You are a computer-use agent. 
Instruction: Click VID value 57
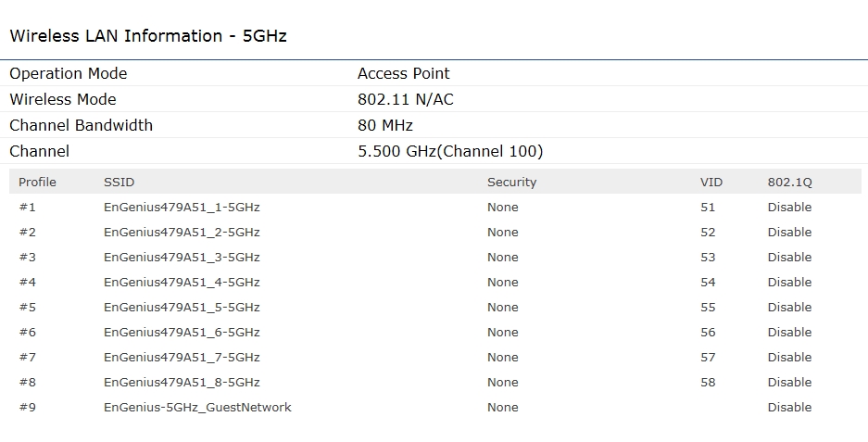click(x=708, y=357)
